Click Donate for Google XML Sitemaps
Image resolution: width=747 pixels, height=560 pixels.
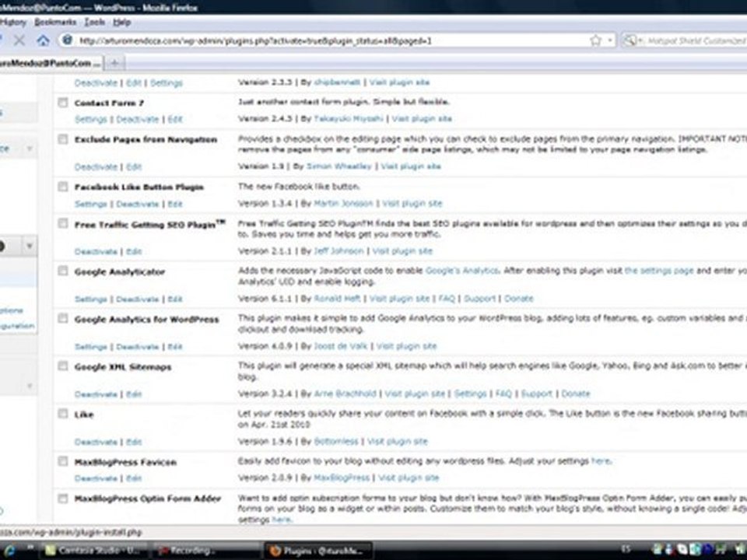[x=576, y=394]
